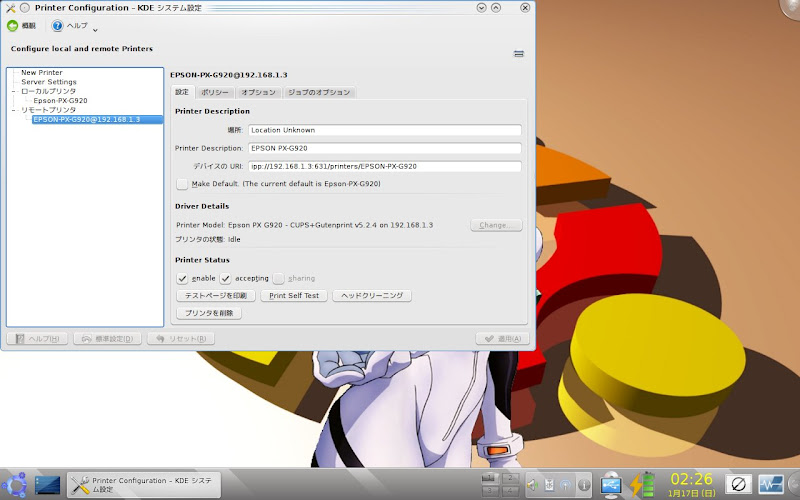
Task: Click the Printer Configuration taskbar entry
Action: (144, 485)
